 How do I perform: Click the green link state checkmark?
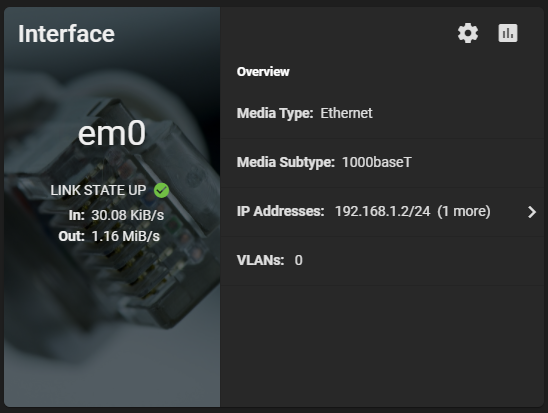161,190
